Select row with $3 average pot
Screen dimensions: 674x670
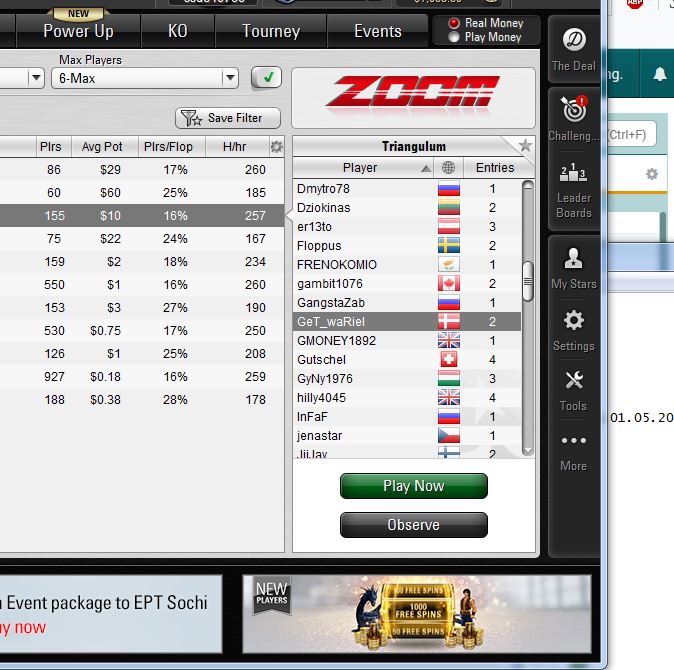coord(142,308)
